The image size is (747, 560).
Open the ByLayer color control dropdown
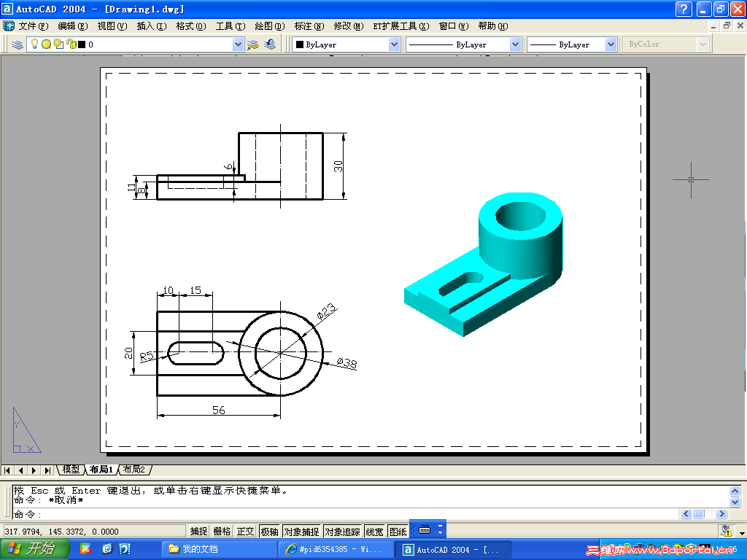(x=394, y=44)
